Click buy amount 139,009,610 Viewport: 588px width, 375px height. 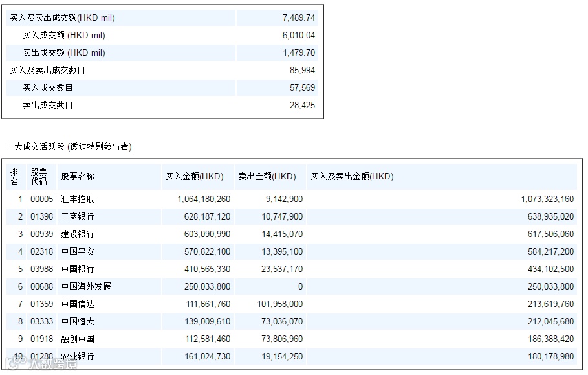tap(208, 322)
